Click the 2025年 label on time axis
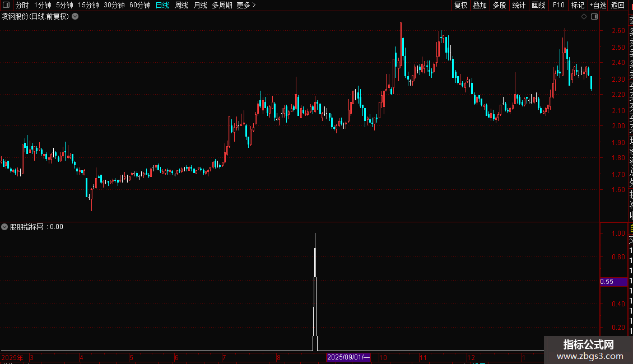This screenshot has height=364, width=633. (12, 357)
